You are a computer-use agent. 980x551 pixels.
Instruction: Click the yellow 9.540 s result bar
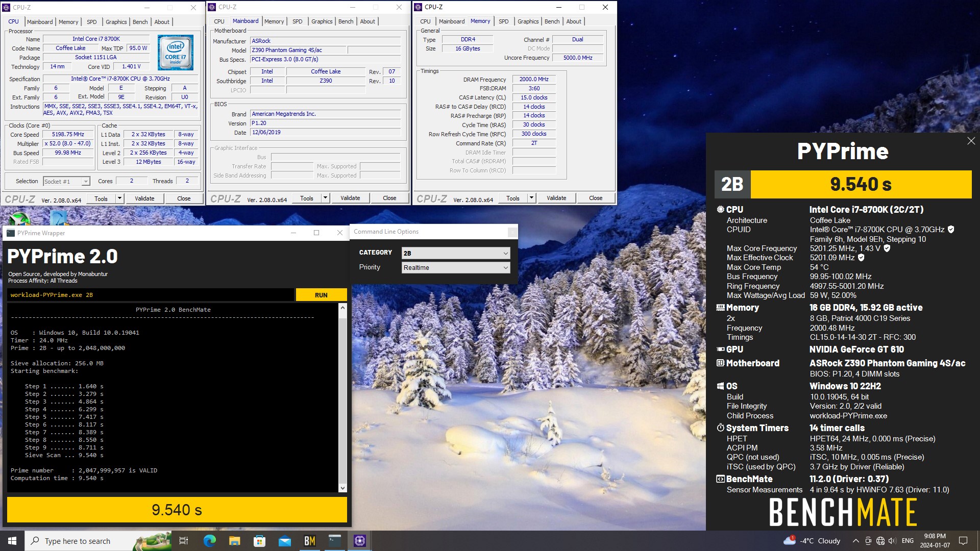tap(177, 510)
